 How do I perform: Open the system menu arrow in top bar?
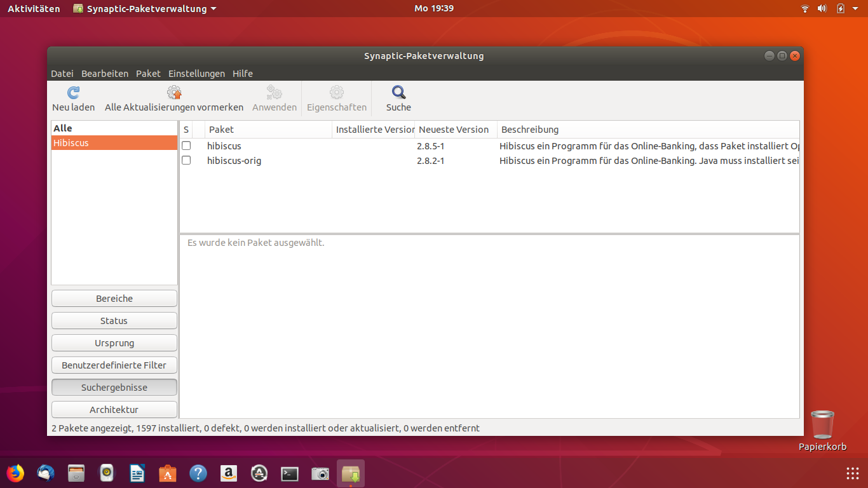point(857,9)
